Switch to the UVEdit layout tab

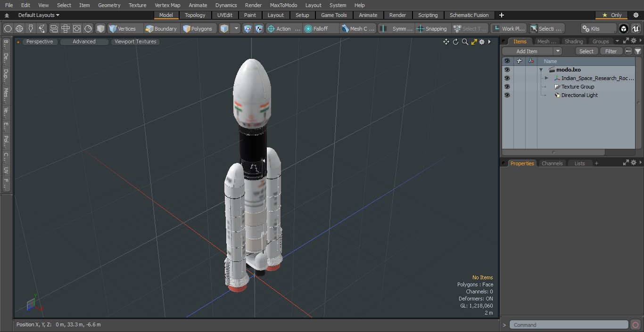pos(225,15)
